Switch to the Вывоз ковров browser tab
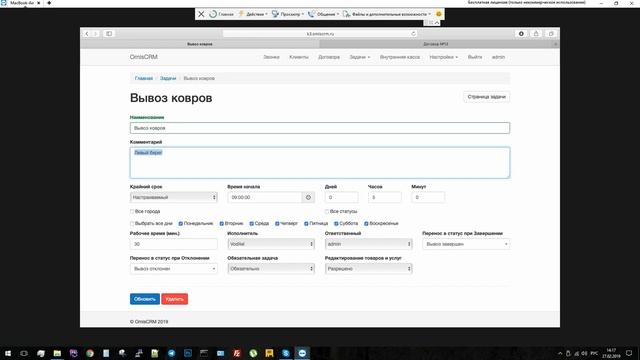 point(200,44)
